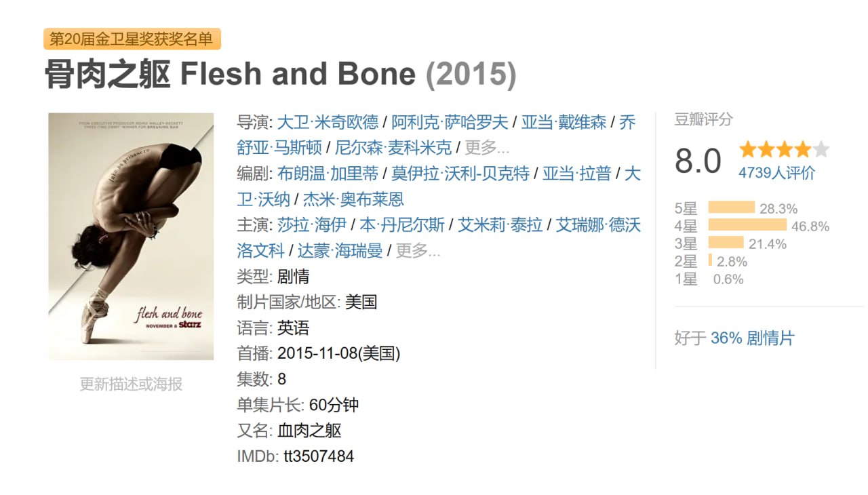
Task: Open director 亚当·戴维森 page
Action: click(564, 122)
